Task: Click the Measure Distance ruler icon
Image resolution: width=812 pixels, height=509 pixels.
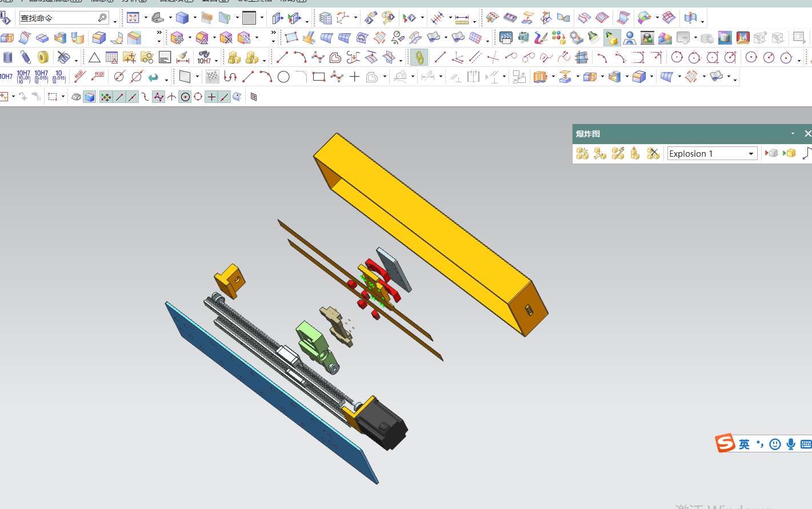Action: [462, 19]
